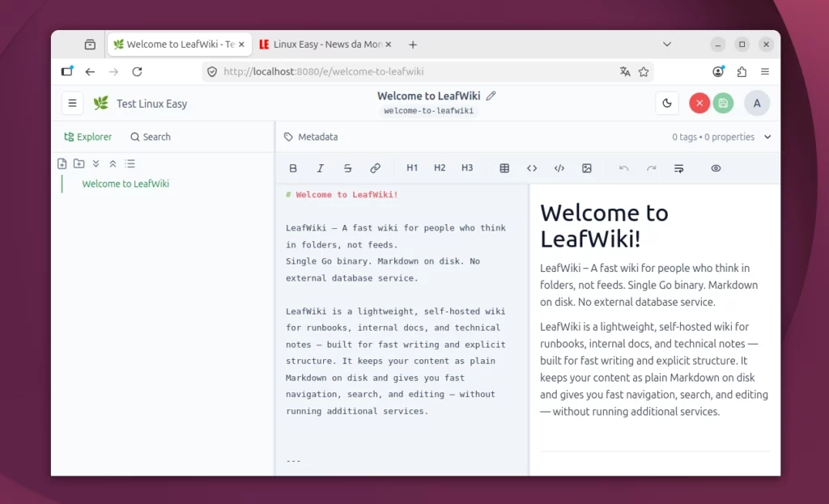Select Welcome to LeafWiki tree page
The image size is (829, 504).
point(125,184)
